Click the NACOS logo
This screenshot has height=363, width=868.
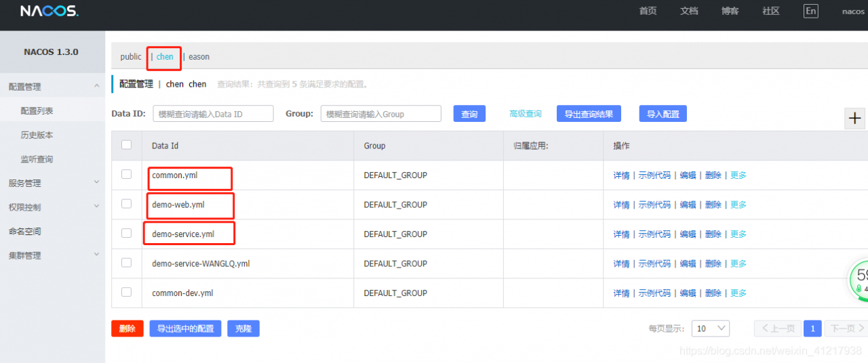point(50,12)
